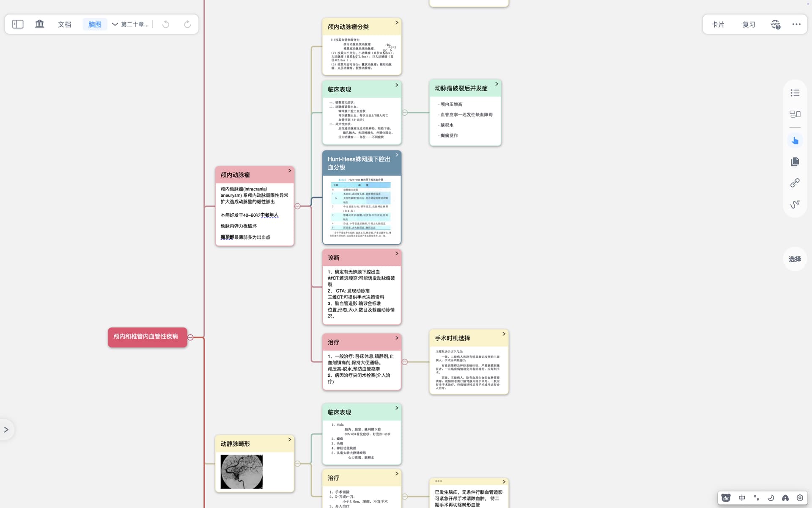This screenshot has width=812, height=508.
Task: Switch to the 脑图 tab
Action: click(95, 24)
